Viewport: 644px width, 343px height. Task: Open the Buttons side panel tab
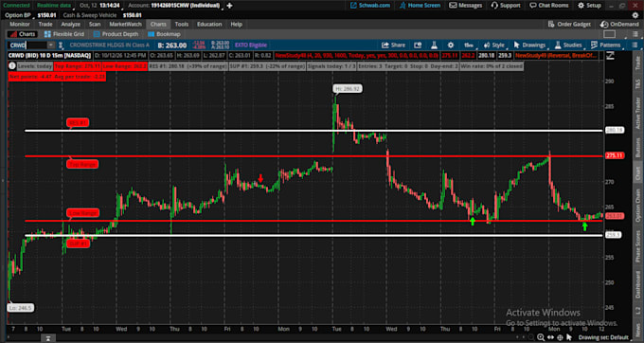pyautogui.click(x=637, y=147)
